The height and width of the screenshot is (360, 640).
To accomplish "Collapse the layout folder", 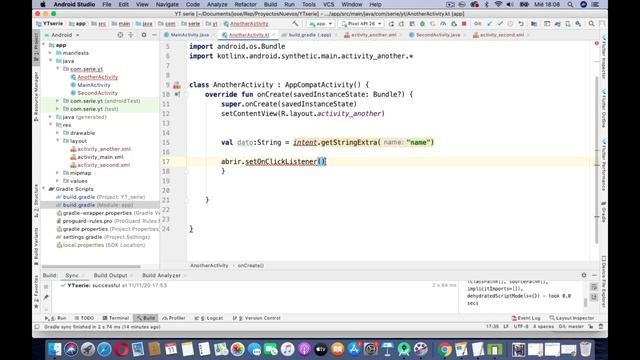I will click(58, 141).
